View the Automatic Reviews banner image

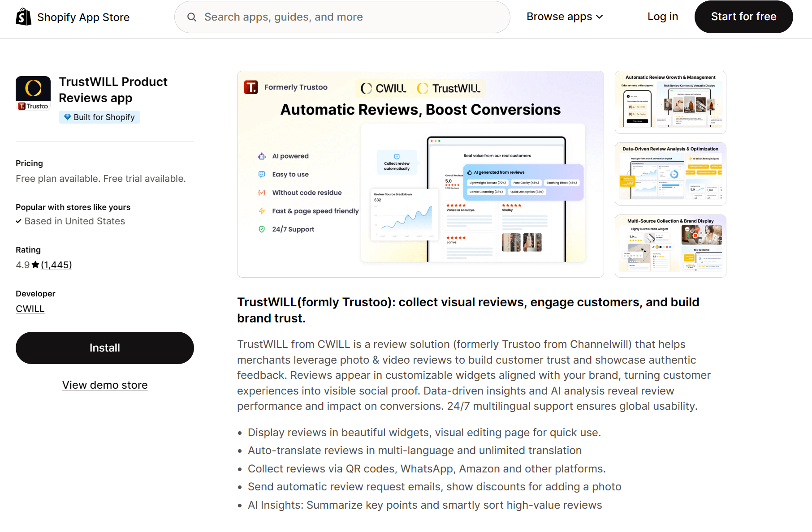pyautogui.click(x=420, y=174)
